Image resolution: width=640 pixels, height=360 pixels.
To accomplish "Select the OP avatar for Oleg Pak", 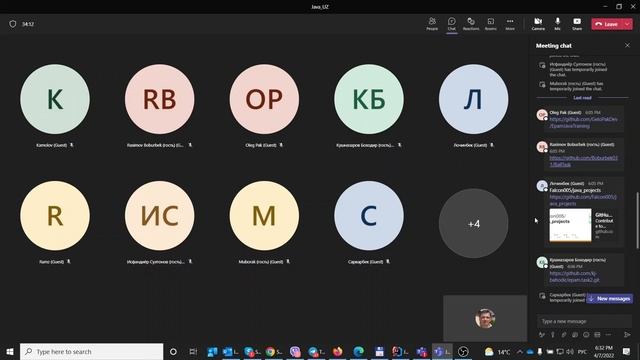I will tap(264, 99).
